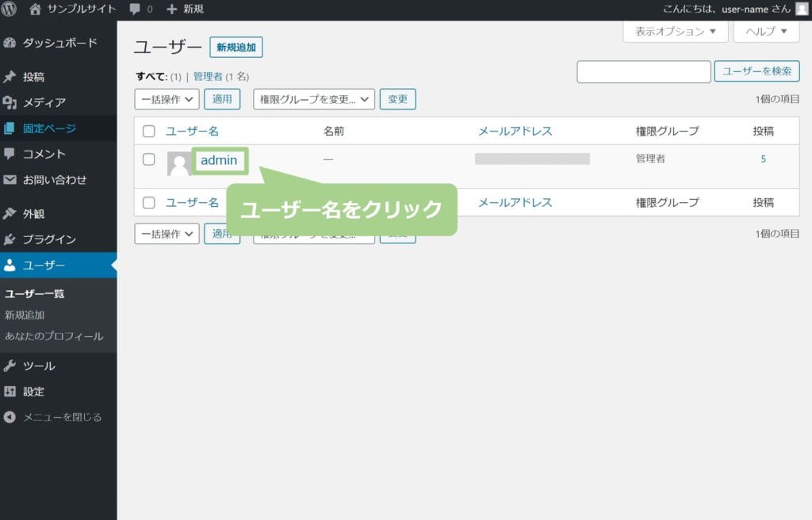Open あなたのプロフィール submenu item
This screenshot has height=520, width=812.
pos(54,336)
